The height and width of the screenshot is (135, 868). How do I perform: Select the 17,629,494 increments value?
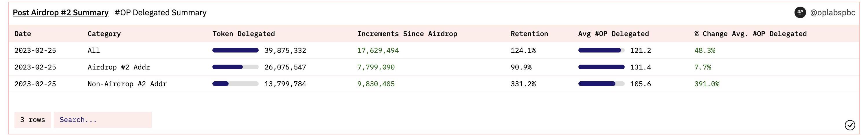click(378, 50)
